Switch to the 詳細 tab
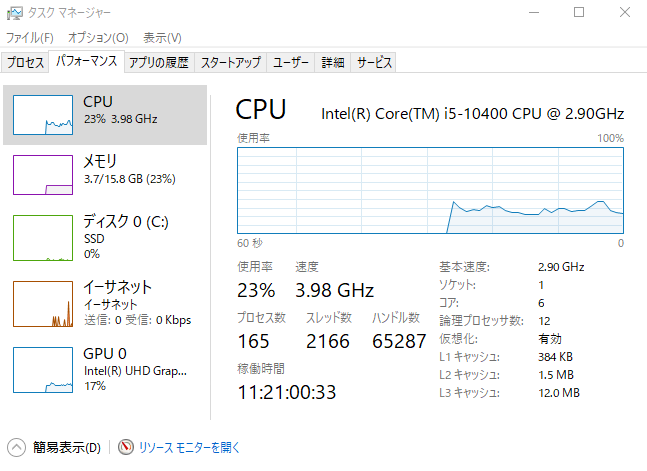647x471 pixels. [333, 62]
